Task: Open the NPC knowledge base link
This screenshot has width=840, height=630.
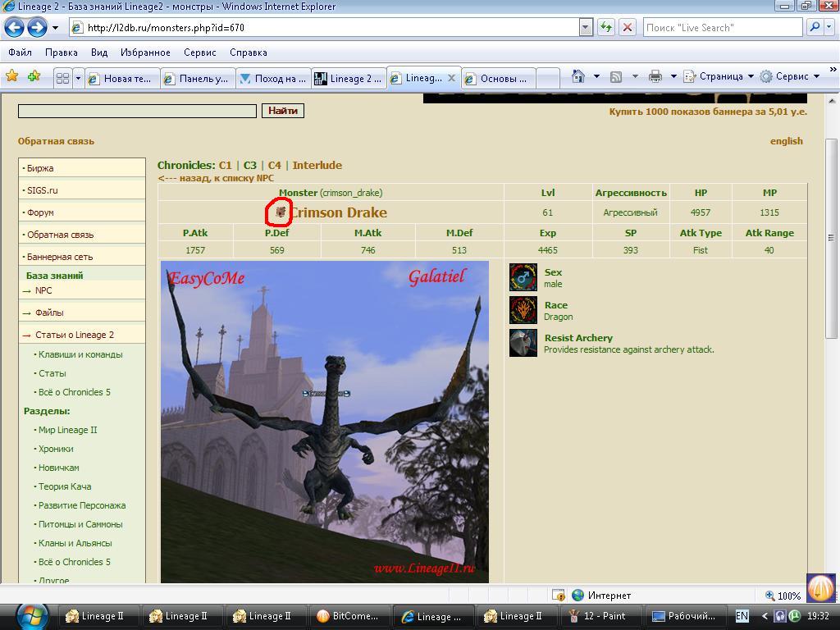Action: pyautogui.click(x=43, y=290)
